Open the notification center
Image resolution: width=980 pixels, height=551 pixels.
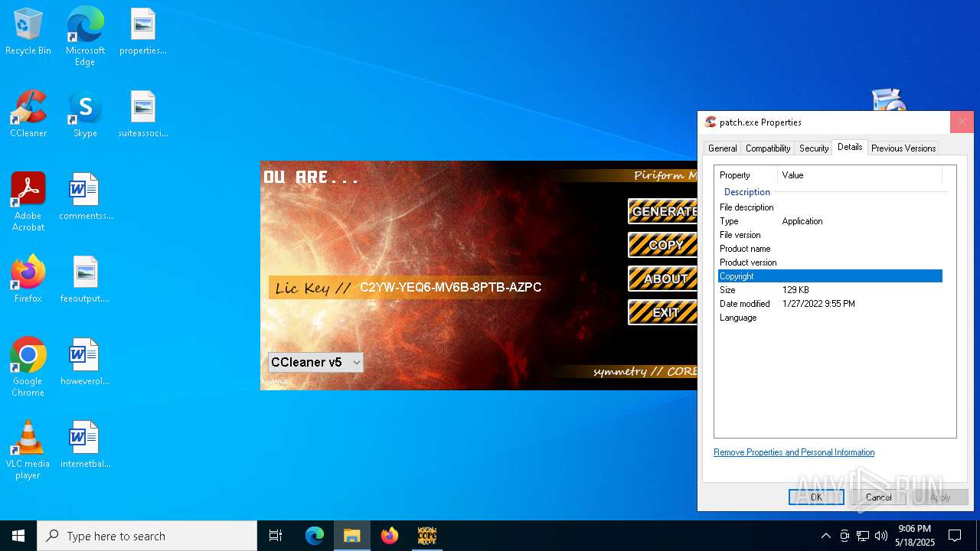point(955,536)
